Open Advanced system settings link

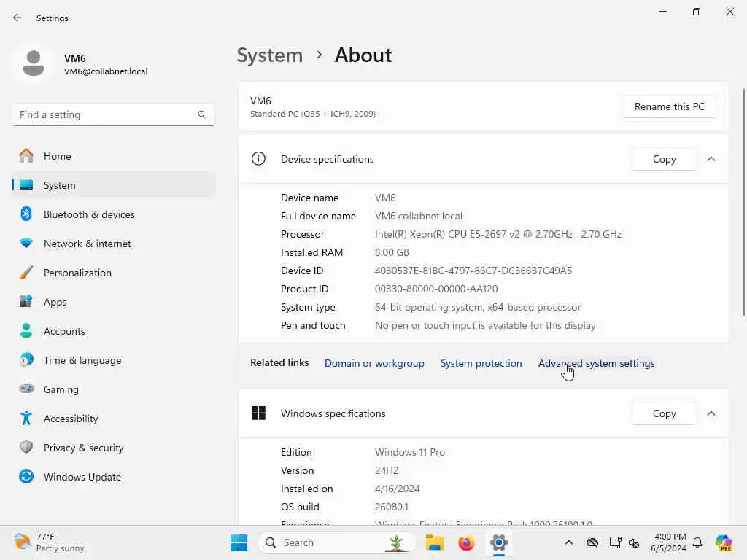click(596, 363)
